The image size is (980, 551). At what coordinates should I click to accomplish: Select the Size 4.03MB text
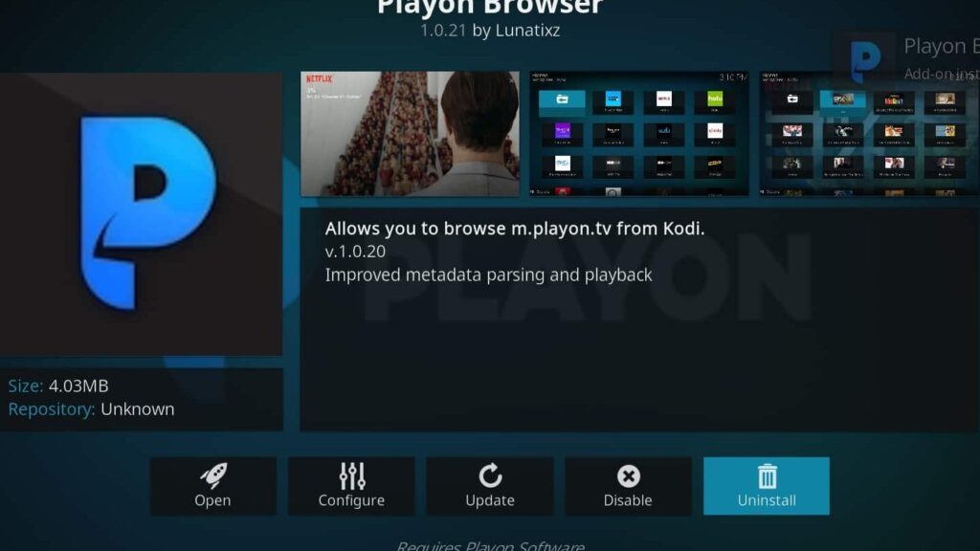[x=58, y=386]
